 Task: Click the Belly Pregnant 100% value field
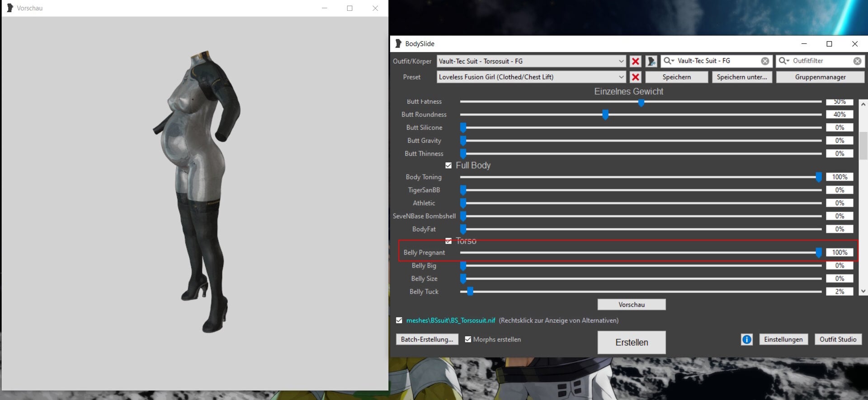point(840,252)
